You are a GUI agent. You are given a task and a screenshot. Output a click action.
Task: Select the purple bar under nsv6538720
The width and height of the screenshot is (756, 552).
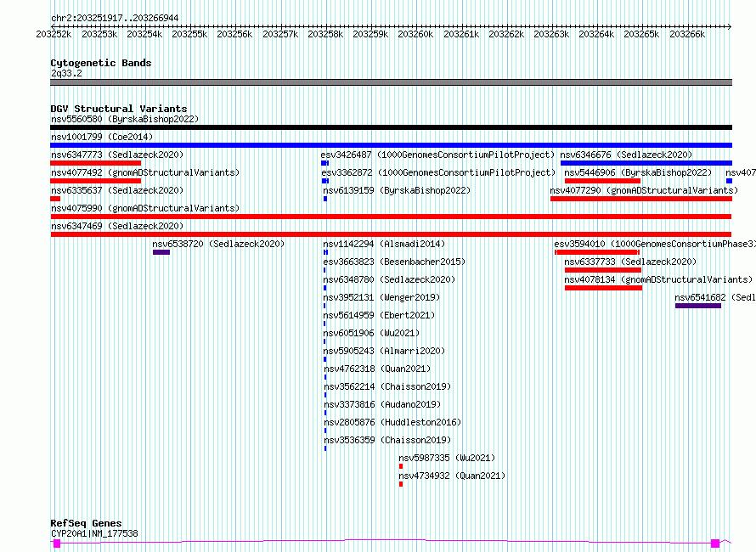point(161,252)
